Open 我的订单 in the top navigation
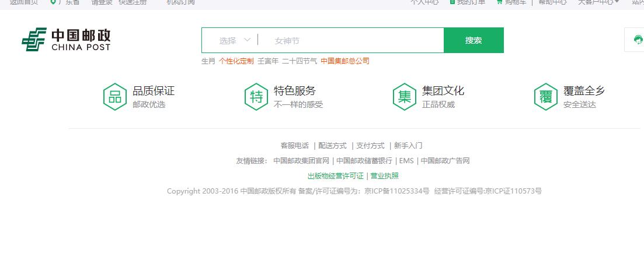644x274 pixels. click(471, 2)
